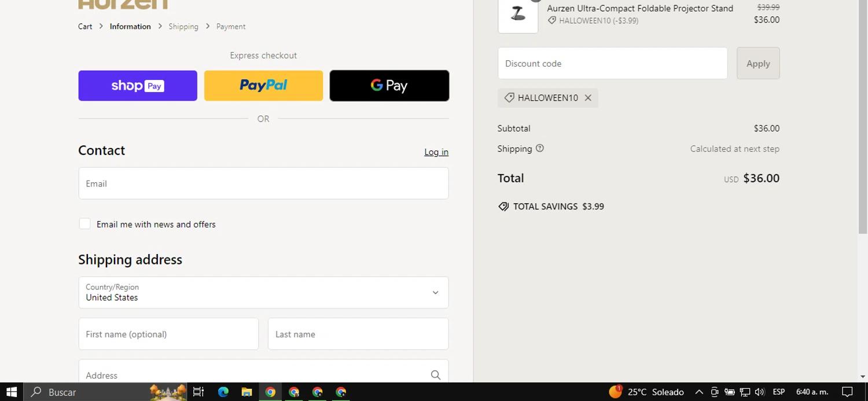This screenshot has height=401, width=868.
Task: Go back to Cart breadcrumb
Action: click(85, 27)
